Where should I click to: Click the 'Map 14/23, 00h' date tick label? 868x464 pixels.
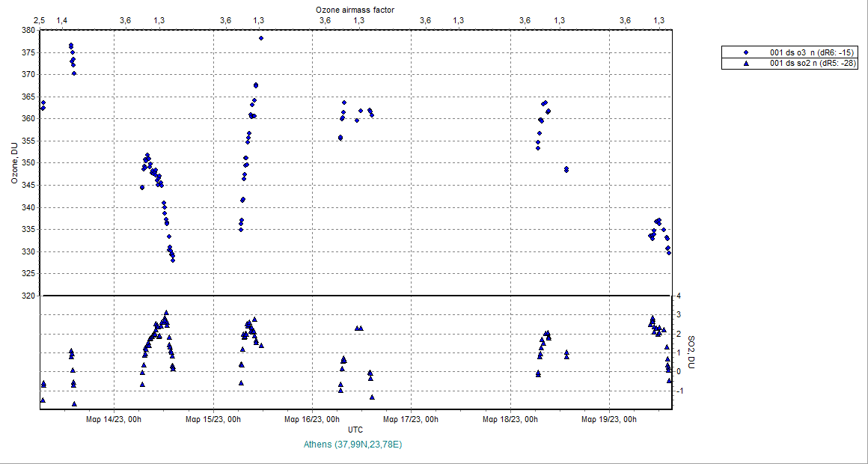tap(114, 420)
